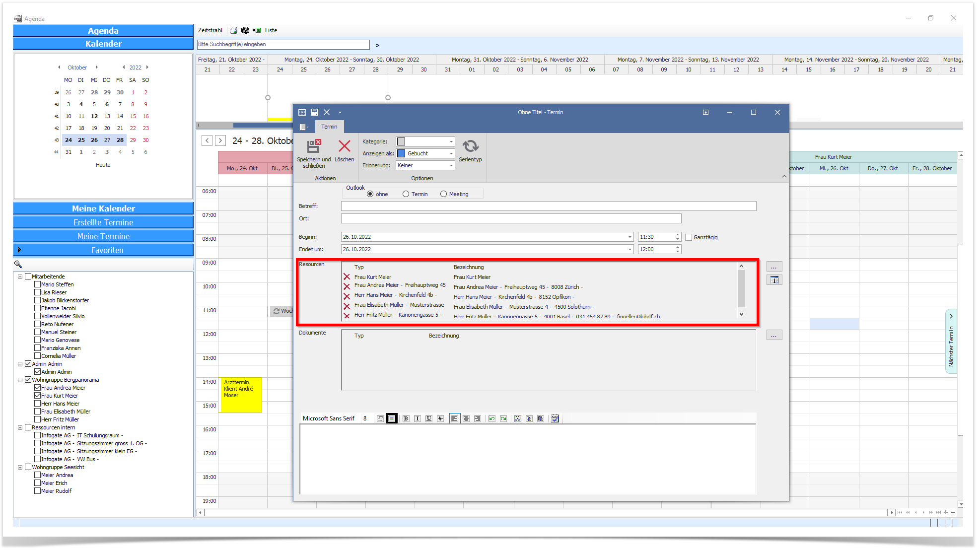Collapse the Mitarbeitende tree node
This screenshot has height=551, width=980.
(x=20, y=276)
